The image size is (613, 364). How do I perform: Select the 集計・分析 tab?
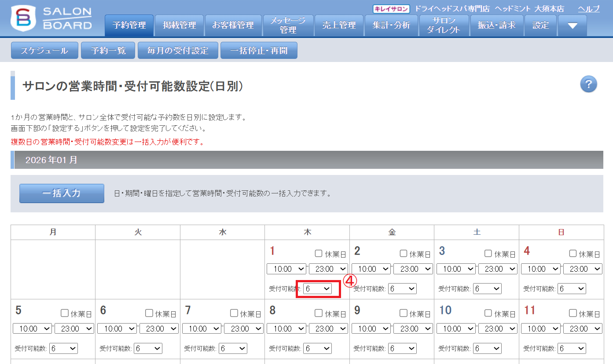[391, 25]
